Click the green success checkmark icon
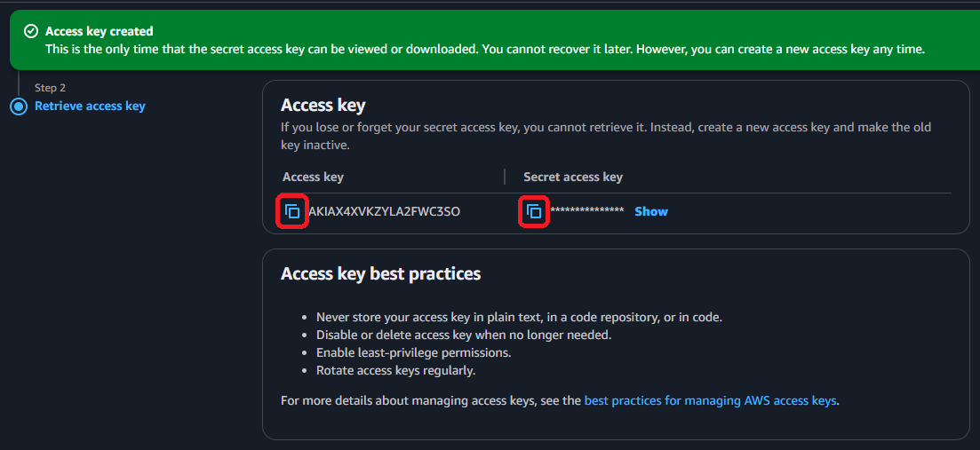Screen dimensions: 980x450 pyautogui.click(x=30, y=32)
